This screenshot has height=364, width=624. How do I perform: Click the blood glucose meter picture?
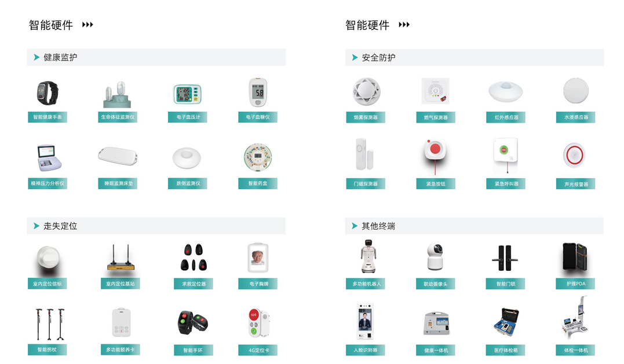coord(258,93)
